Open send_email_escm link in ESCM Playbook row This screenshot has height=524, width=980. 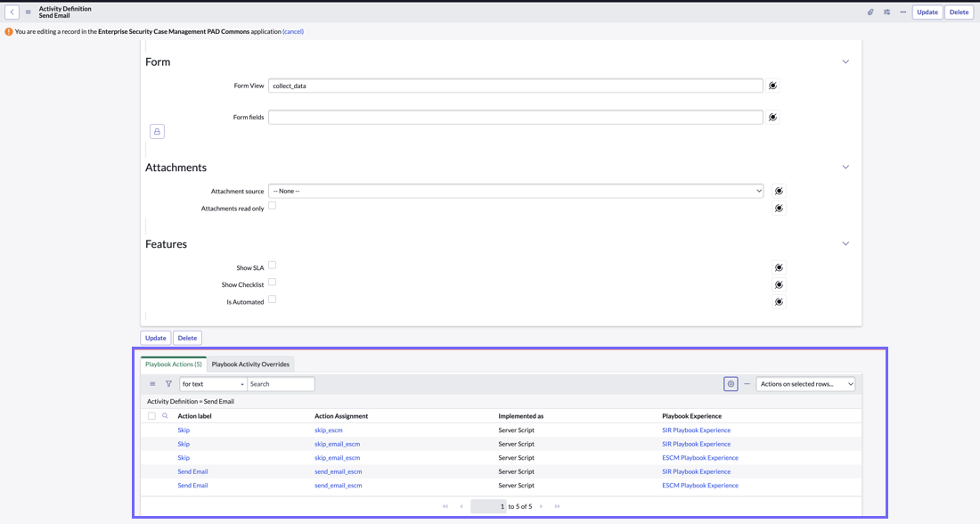[339, 485]
